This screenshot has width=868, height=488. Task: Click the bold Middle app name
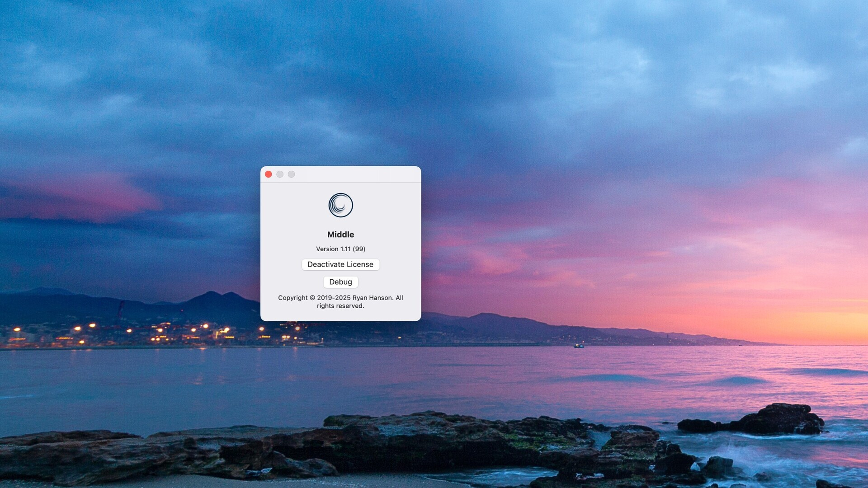[340, 235]
